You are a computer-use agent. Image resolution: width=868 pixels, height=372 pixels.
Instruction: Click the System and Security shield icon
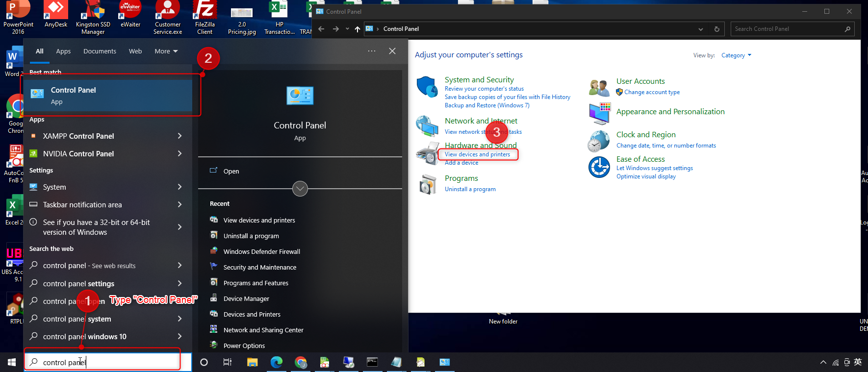click(x=427, y=87)
